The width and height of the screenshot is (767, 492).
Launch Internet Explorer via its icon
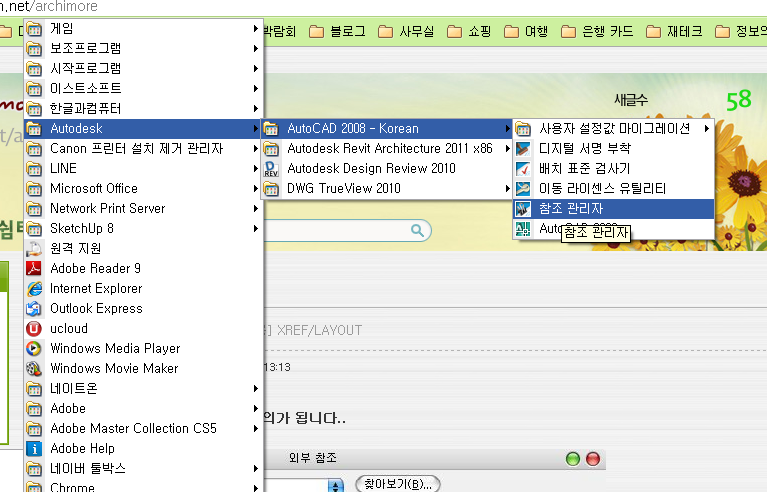(x=34, y=289)
